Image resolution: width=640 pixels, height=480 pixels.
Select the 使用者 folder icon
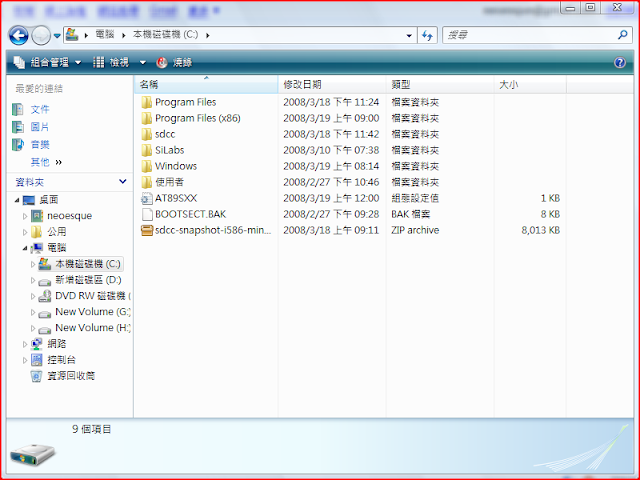147,182
